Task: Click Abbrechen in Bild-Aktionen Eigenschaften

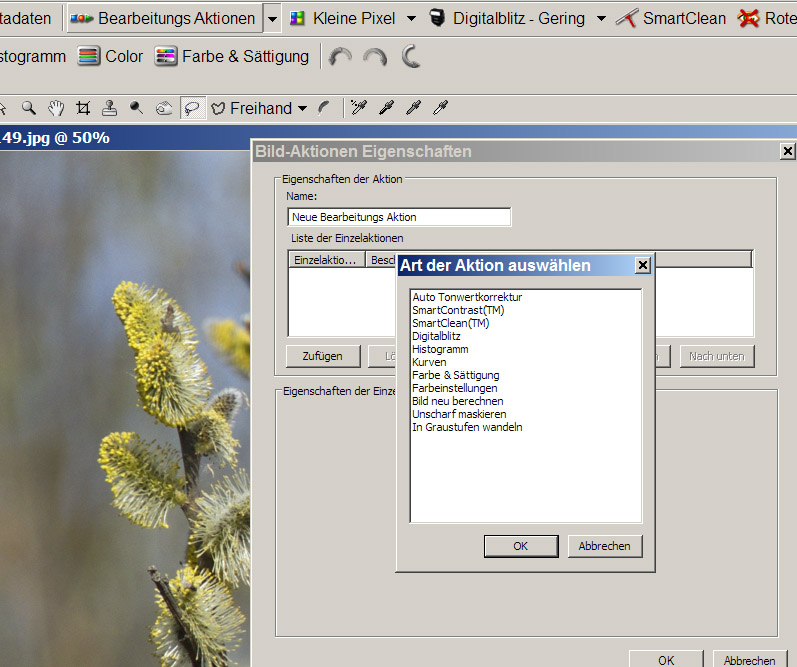Action: point(750,659)
